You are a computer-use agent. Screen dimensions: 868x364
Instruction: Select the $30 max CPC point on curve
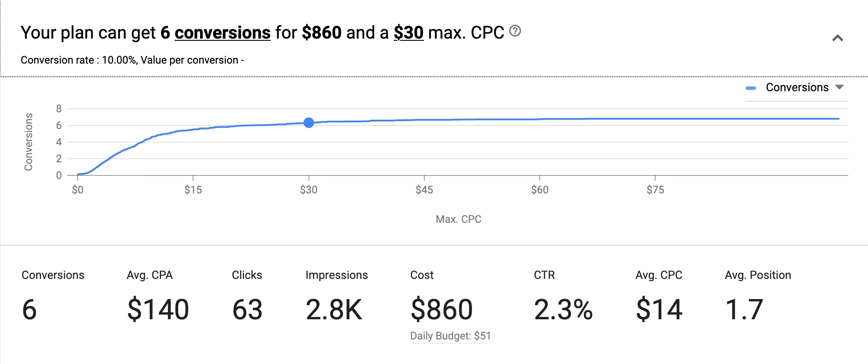(309, 122)
